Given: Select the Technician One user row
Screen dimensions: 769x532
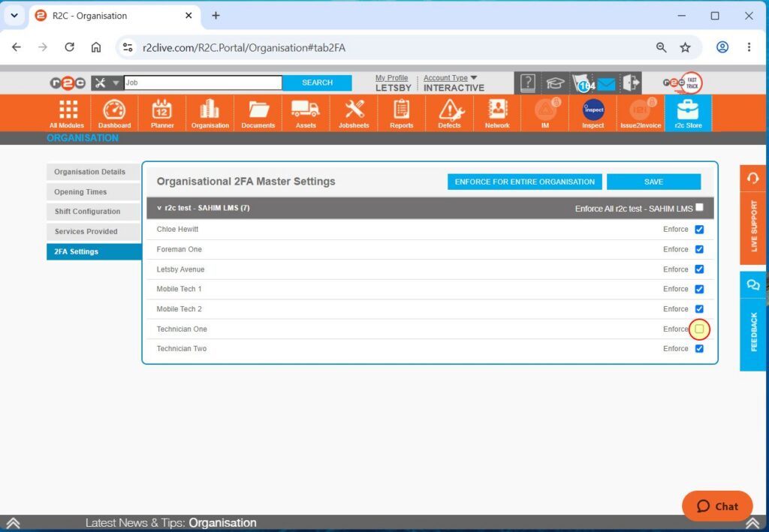Looking at the screenshot, I should [430, 329].
